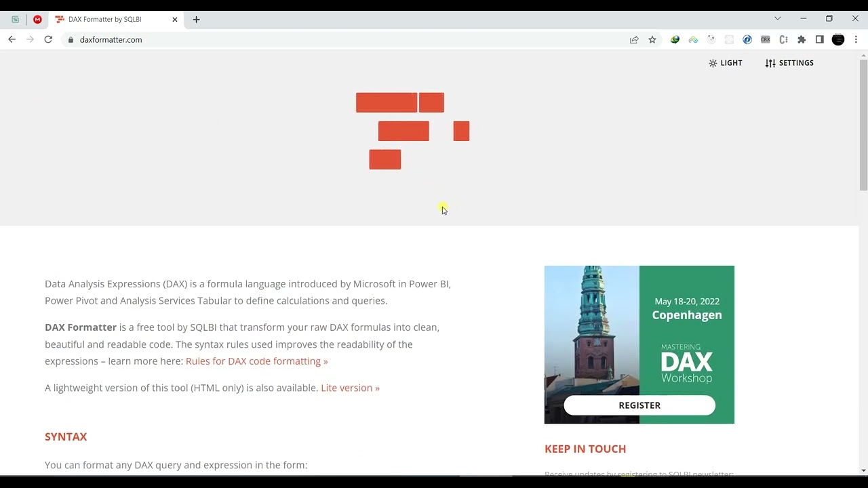Reload the daxformatter.com page
This screenshot has height=488, width=868.
click(48, 39)
